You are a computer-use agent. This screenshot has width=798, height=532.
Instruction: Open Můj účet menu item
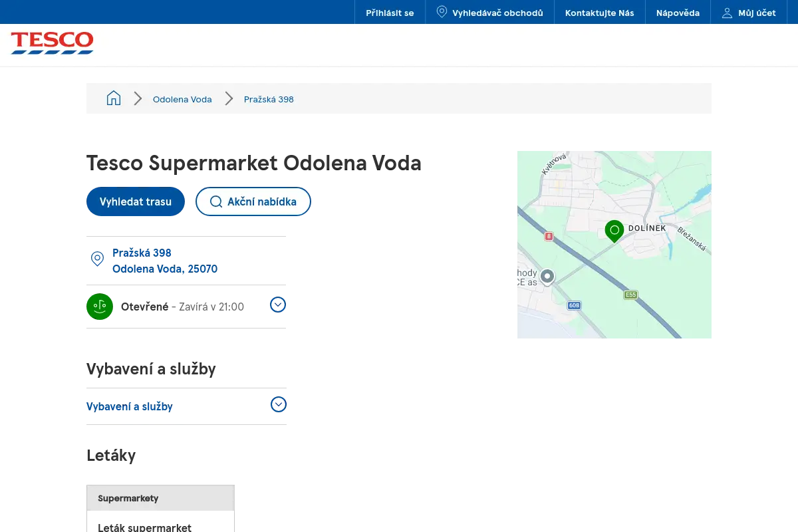[749, 13]
